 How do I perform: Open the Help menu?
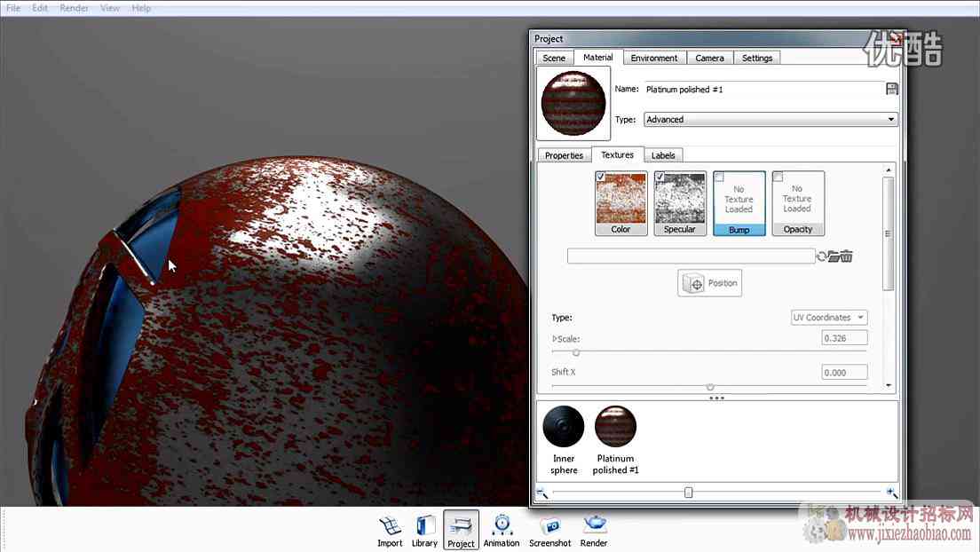point(141,8)
